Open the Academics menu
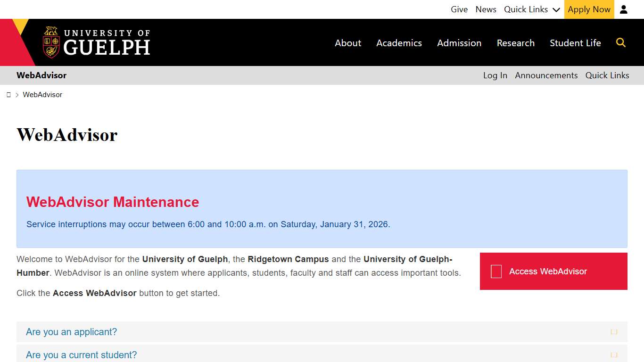Viewport: 644px width, 362px height. [399, 42]
